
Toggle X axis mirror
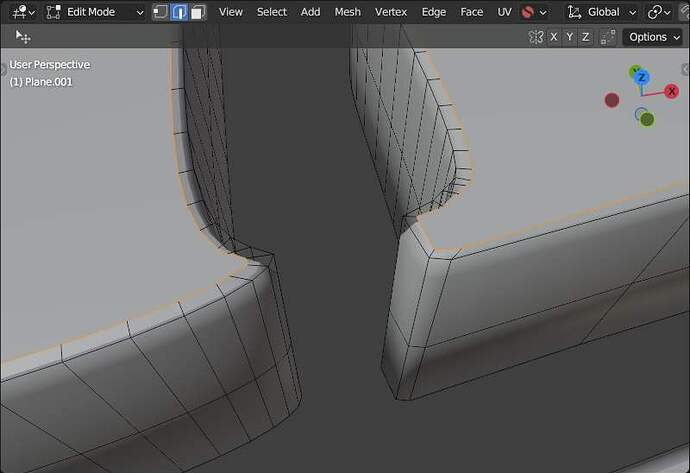coord(554,37)
